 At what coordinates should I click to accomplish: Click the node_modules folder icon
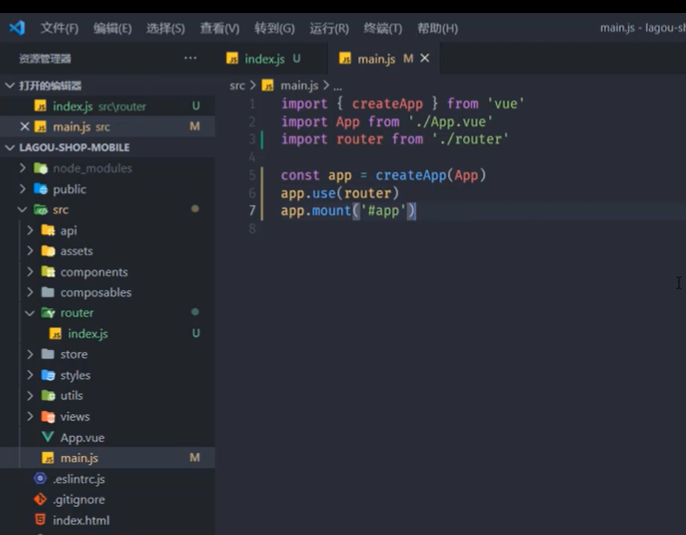[x=41, y=168]
